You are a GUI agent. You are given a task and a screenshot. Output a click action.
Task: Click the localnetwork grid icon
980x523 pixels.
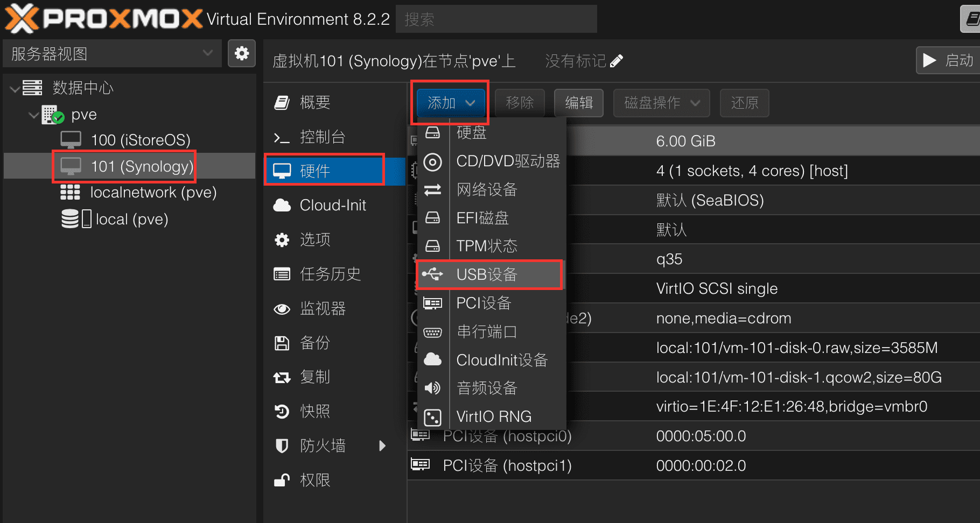click(70, 192)
